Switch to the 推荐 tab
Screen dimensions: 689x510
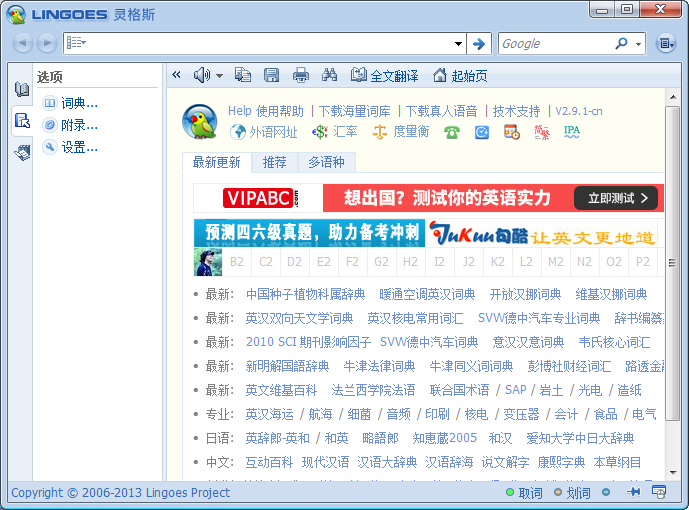pyautogui.click(x=275, y=163)
